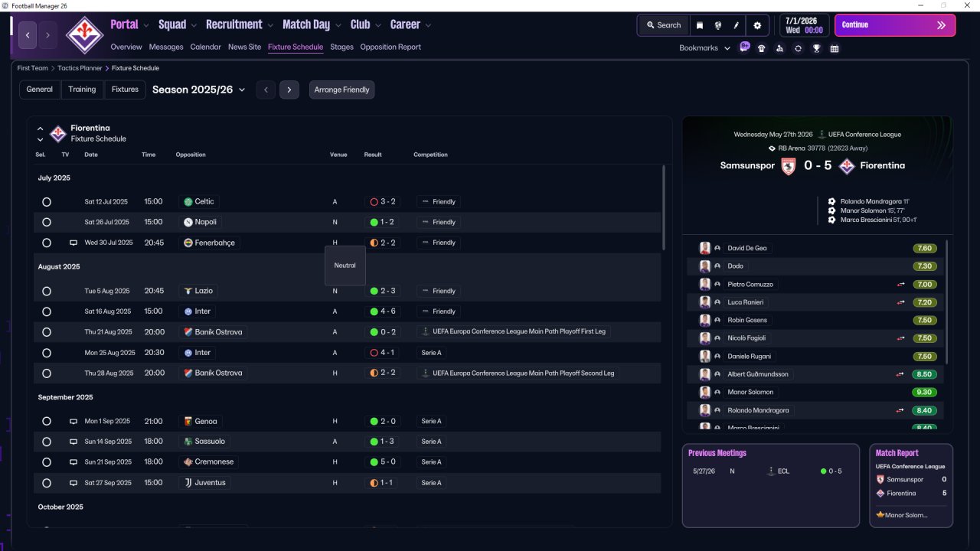The height and width of the screenshot is (551, 980).
Task: Click the Arrange Friendly button
Action: pyautogui.click(x=342, y=90)
